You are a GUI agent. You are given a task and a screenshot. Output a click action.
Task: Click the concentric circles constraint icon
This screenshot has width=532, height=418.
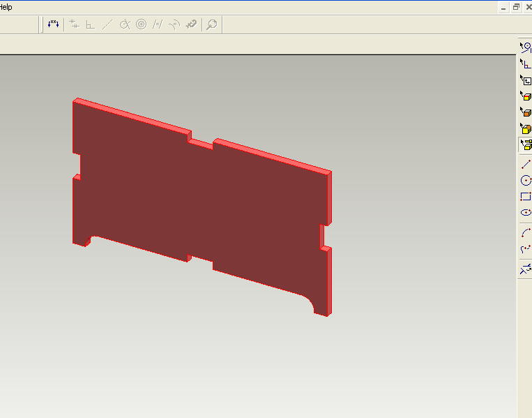pyautogui.click(x=141, y=24)
